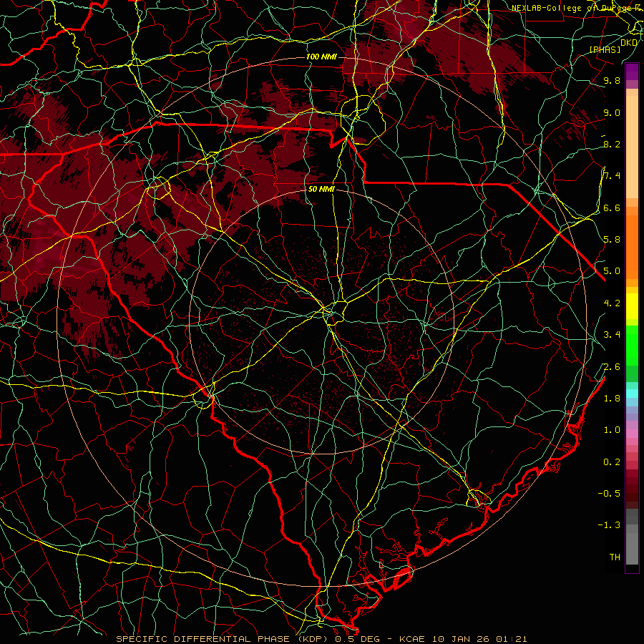Pick the bright green band on the color scale

pyautogui.click(x=632, y=346)
